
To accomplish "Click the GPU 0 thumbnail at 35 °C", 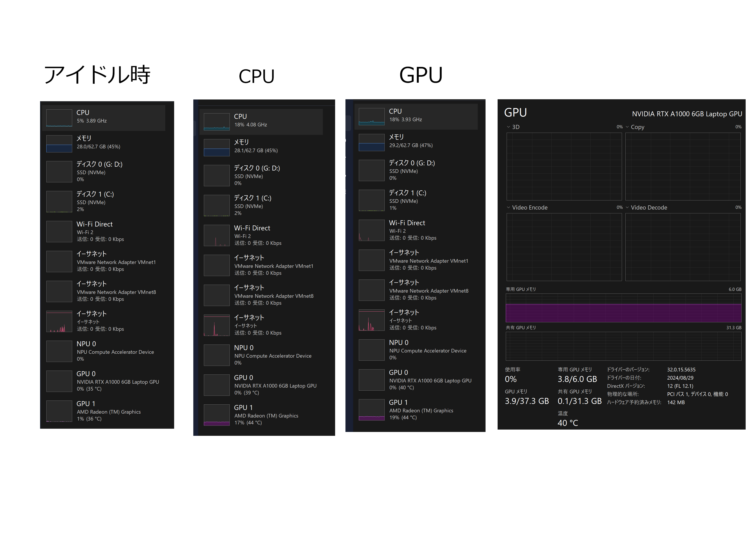I will coord(59,381).
